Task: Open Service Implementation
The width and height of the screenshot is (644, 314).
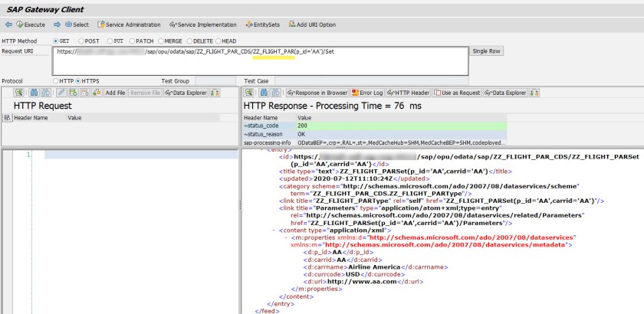Action: [x=203, y=25]
